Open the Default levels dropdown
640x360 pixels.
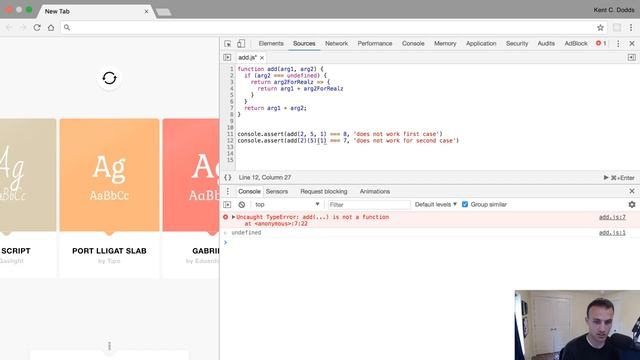pyautogui.click(x=436, y=204)
